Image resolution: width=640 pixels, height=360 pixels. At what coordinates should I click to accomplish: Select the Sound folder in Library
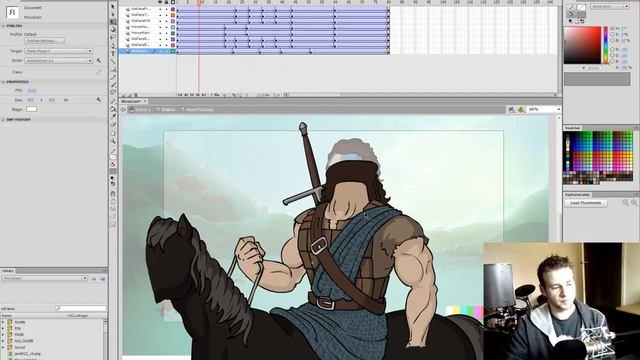coord(19,347)
